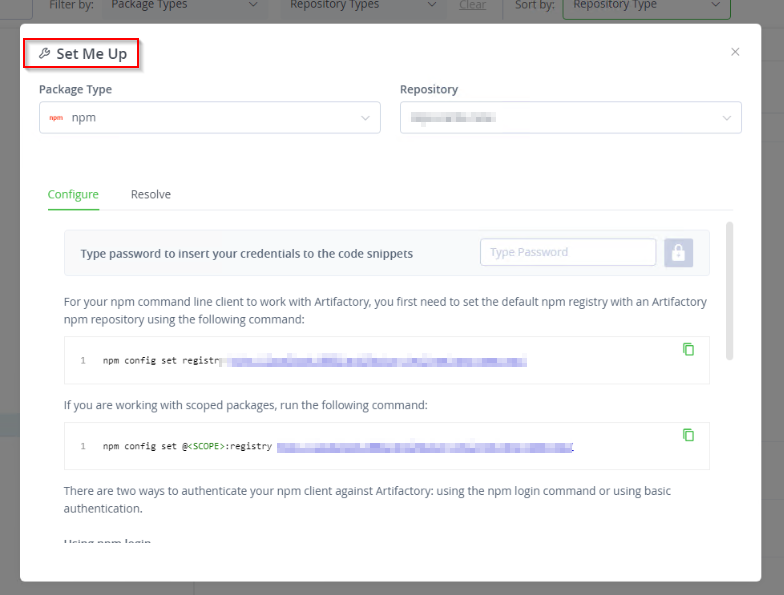
Task: Click the first npm config set registry line
Action: pyautogui.click(x=160, y=360)
